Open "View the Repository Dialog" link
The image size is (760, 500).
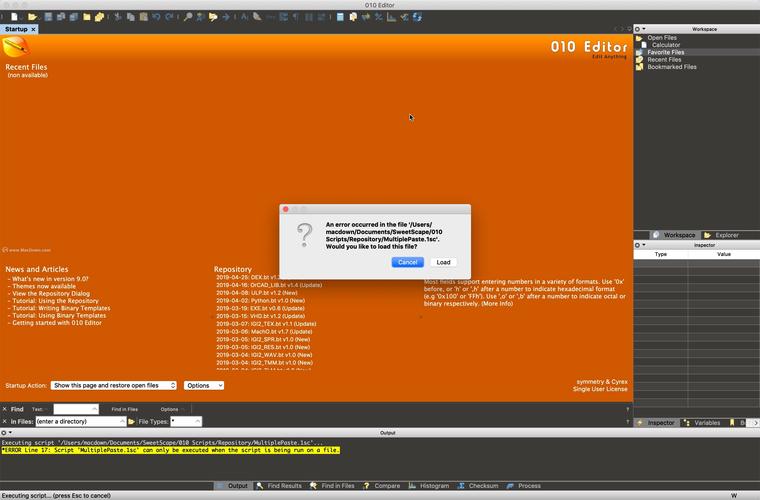point(51,294)
